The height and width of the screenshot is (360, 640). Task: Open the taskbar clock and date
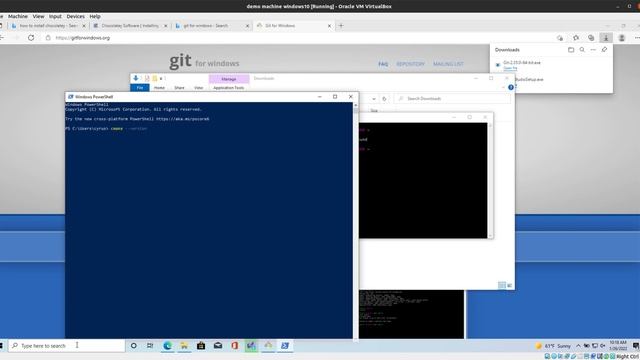coord(618,345)
